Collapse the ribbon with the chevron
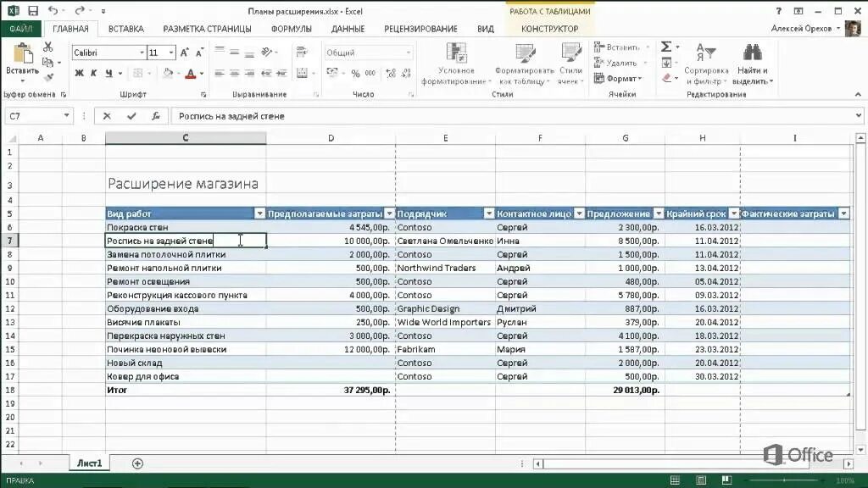The height and width of the screenshot is (488, 868). 858,95
